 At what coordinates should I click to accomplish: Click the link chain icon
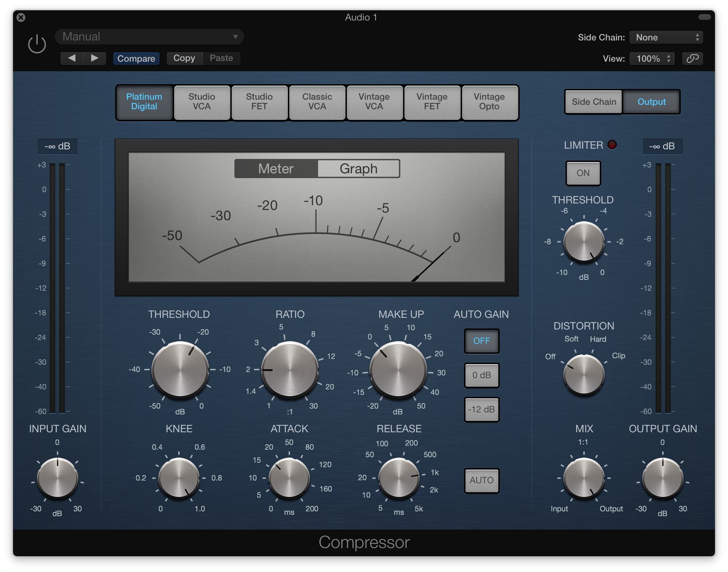tap(692, 59)
